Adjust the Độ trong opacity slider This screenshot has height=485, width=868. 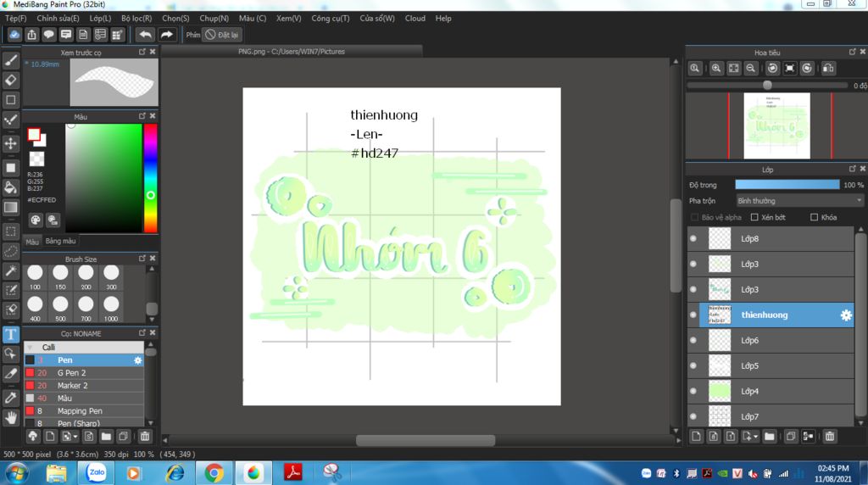[787, 185]
